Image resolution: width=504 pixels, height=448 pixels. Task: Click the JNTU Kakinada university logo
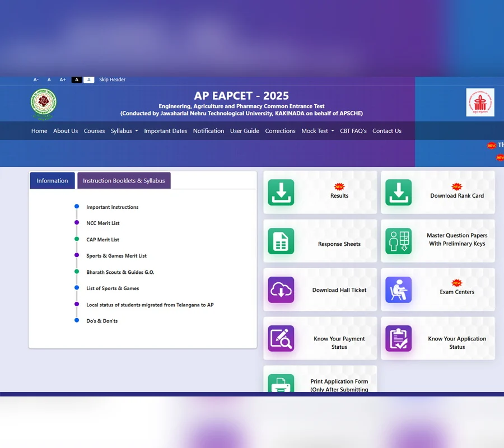pos(43,104)
